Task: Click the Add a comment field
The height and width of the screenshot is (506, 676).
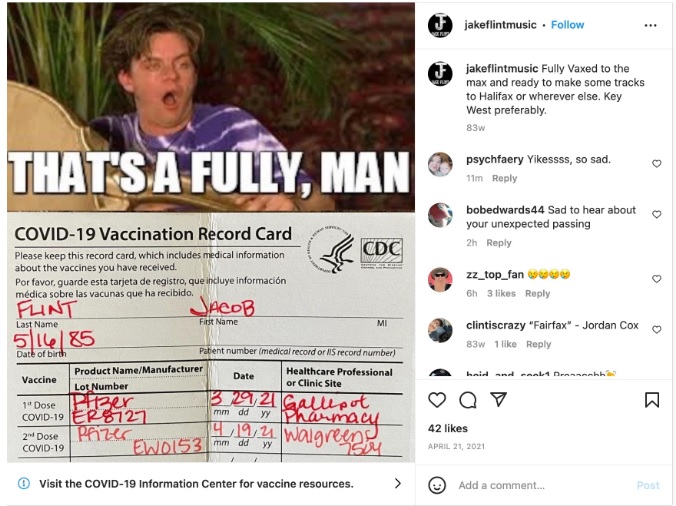Action: (x=543, y=485)
